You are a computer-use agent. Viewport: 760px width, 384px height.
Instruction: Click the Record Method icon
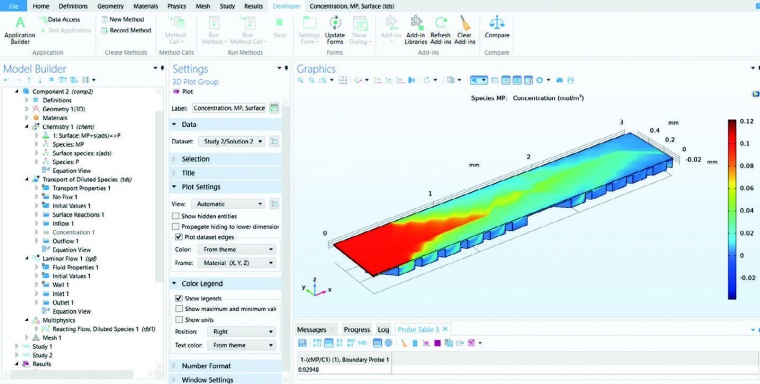pyautogui.click(x=105, y=30)
